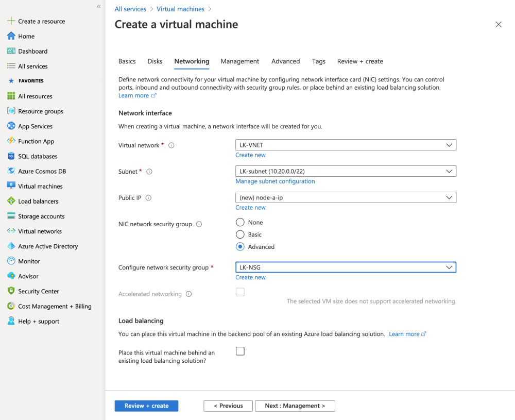
Task: Click the info icon beside Virtual network
Action: pyautogui.click(x=171, y=145)
